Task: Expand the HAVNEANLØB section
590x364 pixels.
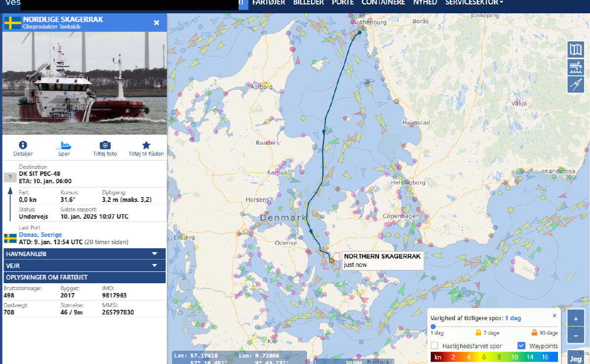Action: pos(84,254)
